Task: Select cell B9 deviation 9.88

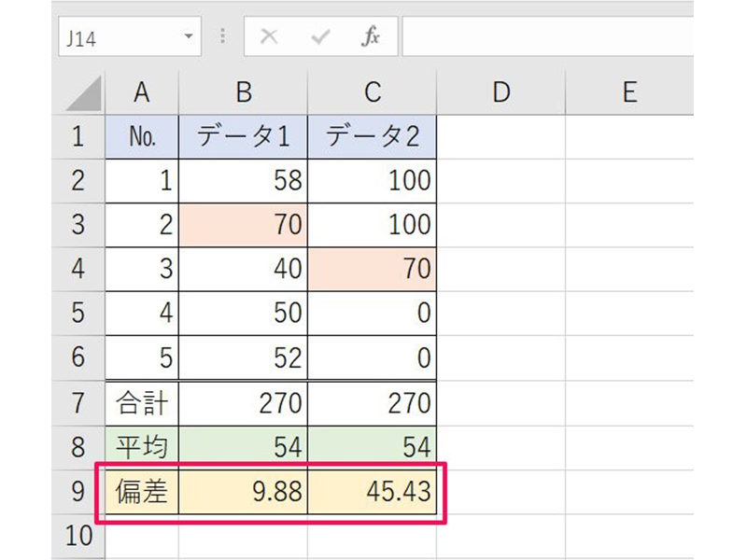Action: click(x=244, y=492)
